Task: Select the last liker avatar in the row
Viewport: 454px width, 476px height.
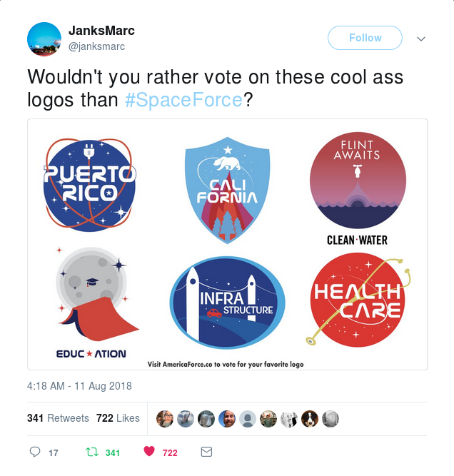Action: pyautogui.click(x=330, y=419)
